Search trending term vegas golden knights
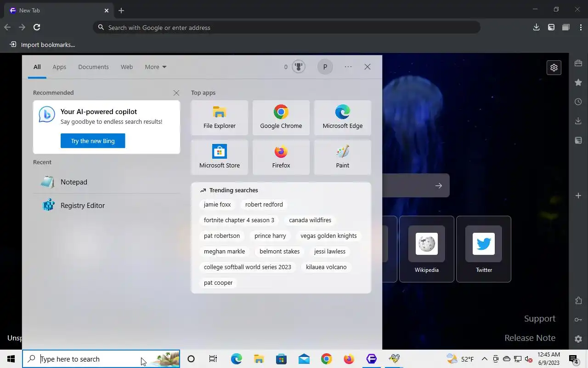Viewport: 588px width, 368px height. click(328, 236)
